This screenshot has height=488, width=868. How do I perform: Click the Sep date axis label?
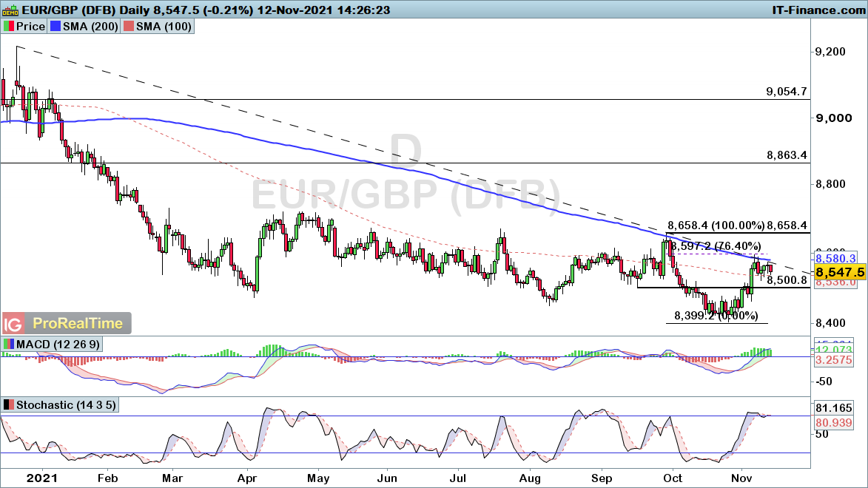click(x=602, y=478)
